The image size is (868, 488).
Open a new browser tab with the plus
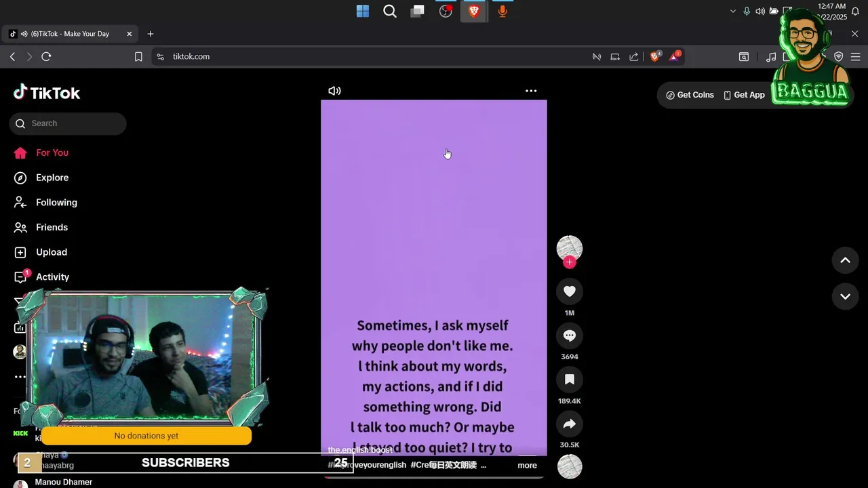(151, 34)
